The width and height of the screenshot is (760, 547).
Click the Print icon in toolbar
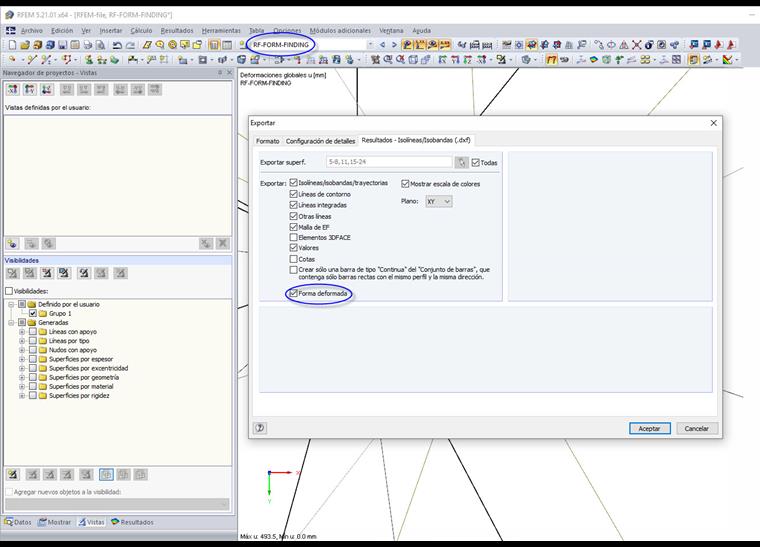point(88,45)
